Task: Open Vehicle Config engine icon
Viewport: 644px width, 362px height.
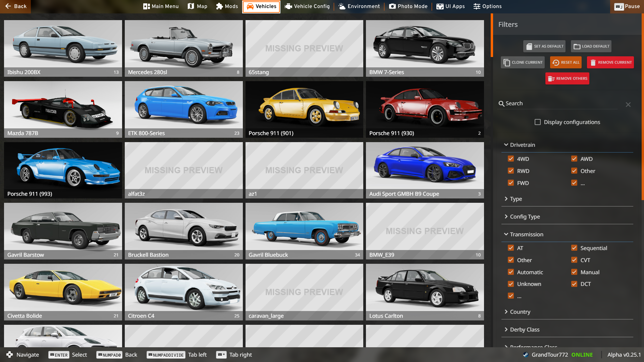Action: click(288, 6)
